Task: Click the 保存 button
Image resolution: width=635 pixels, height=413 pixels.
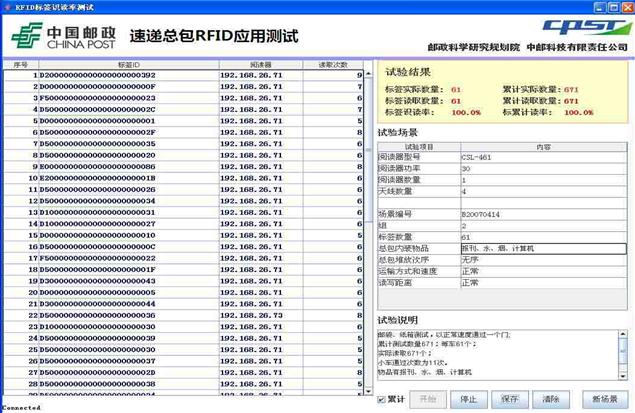Action: [x=510, y=400]
